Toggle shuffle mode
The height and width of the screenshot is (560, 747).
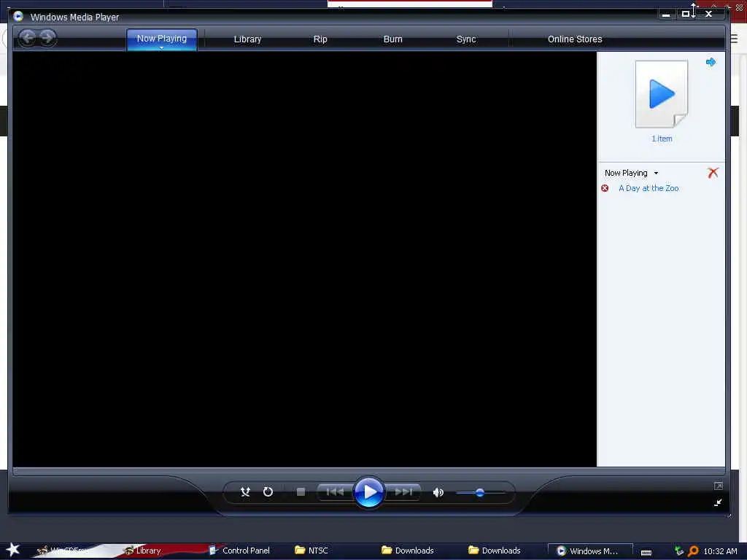point(245,492)
